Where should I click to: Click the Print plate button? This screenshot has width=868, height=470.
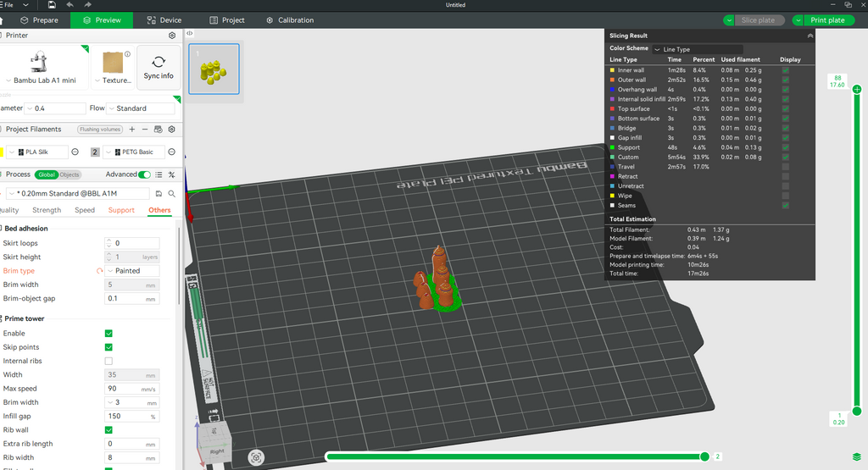point(822,20)
